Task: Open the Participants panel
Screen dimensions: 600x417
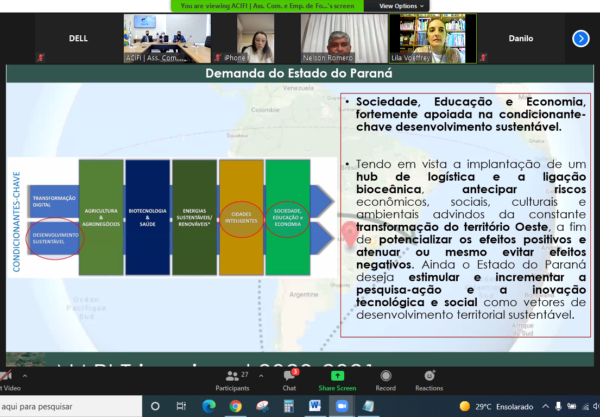Action: point(232,379)
